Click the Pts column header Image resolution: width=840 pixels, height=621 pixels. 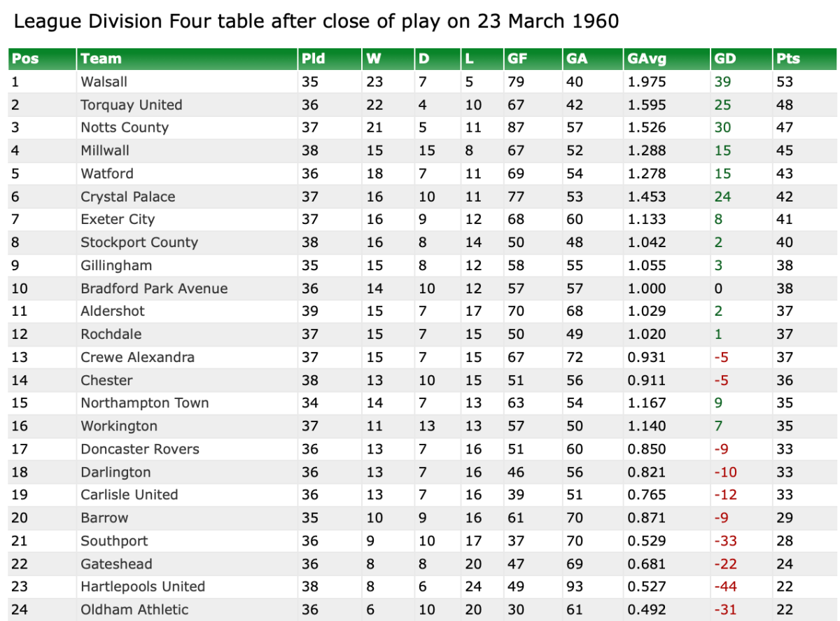pyautogui.click(x=787, y=59)
